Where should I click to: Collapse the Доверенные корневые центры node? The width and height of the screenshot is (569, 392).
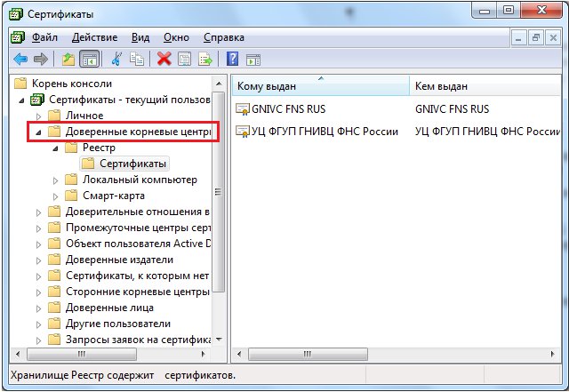(38, 132)
